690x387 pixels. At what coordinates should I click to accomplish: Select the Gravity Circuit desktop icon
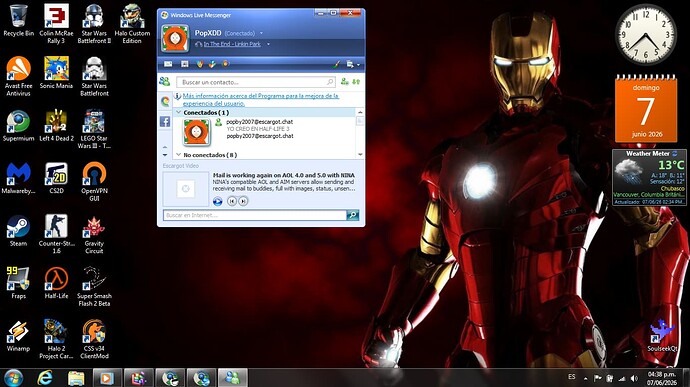pyautogui.click(x=94, y=234)
